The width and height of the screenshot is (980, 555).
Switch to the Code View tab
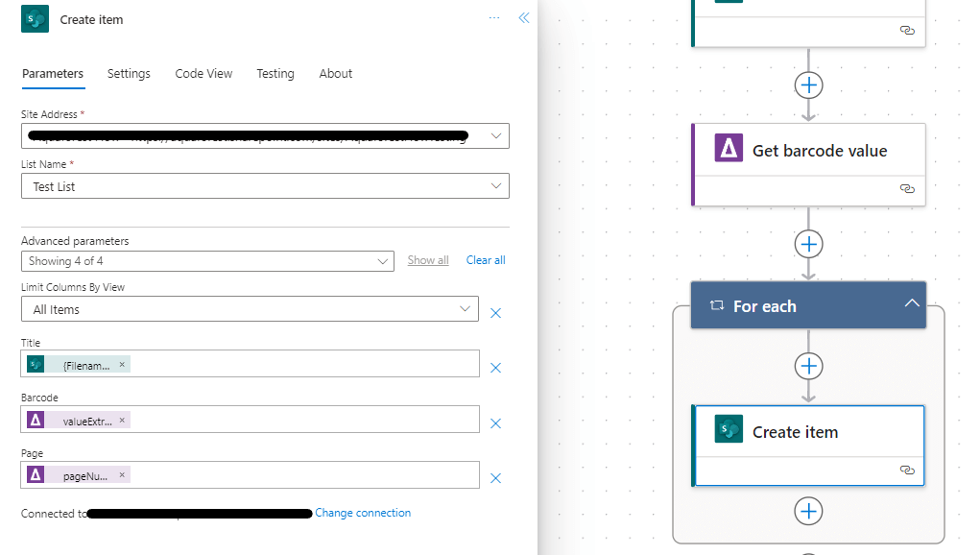click(203, 74)
